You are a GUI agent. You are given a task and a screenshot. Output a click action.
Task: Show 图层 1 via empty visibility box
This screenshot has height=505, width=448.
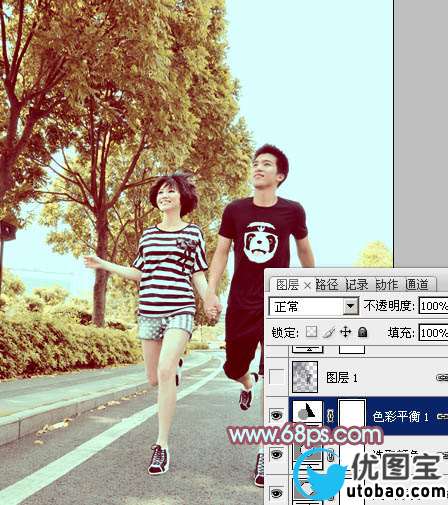pos(277,377)
